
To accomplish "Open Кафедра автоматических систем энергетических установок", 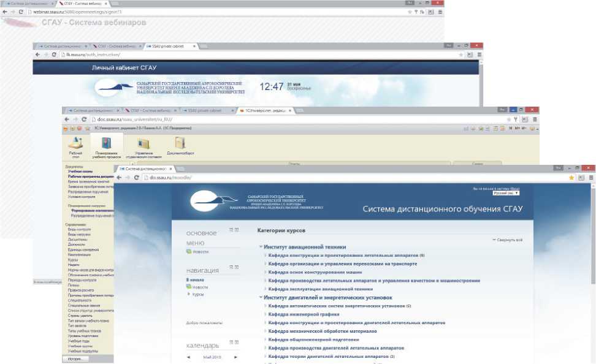I will 337,306.
